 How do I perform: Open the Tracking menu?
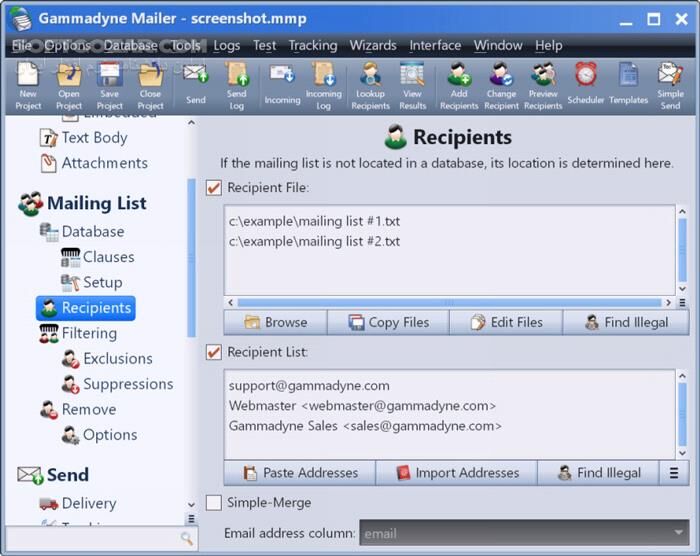pos(313,45)
